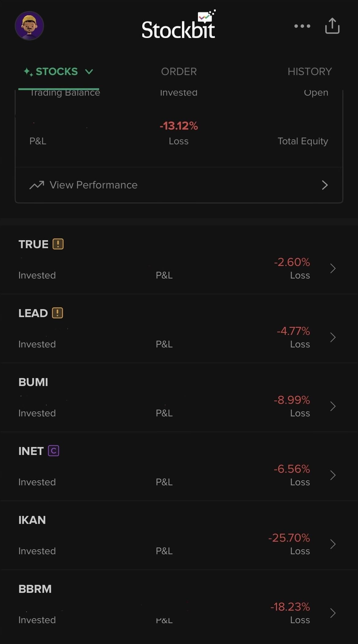Tap the warning badge next to LEAD
Viewport: 358px width, 644px height.
pyautogui.click(x=58, y=313)
